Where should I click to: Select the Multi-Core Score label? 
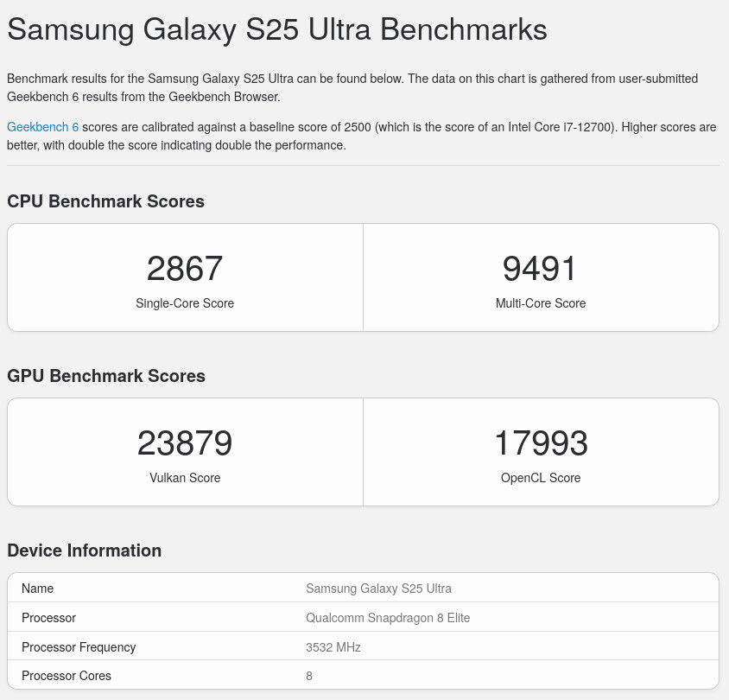540,303
